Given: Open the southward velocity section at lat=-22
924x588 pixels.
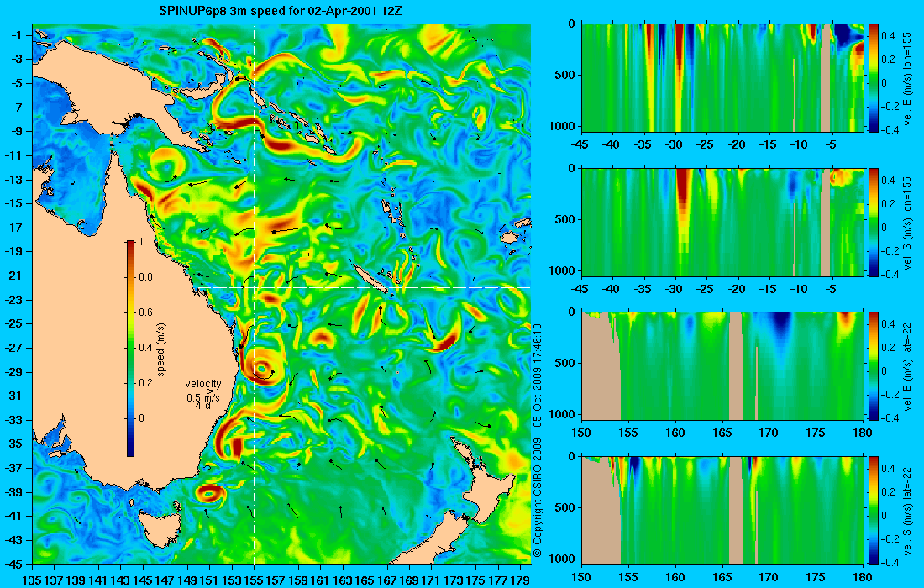Looking at the screenshot, I should tap(722, 510).
